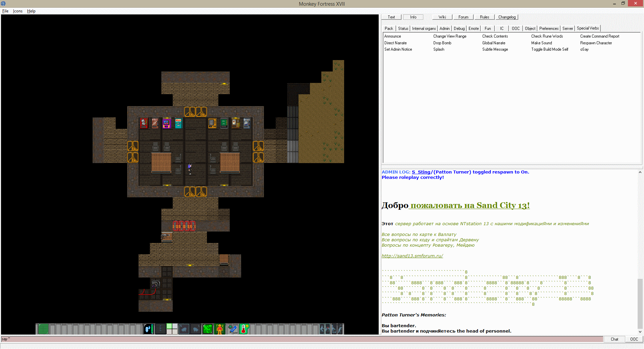The width and height of the screenshot is (644, 349).
Task: Switch to the Preferences tab
Action: (x=549, y=29)
